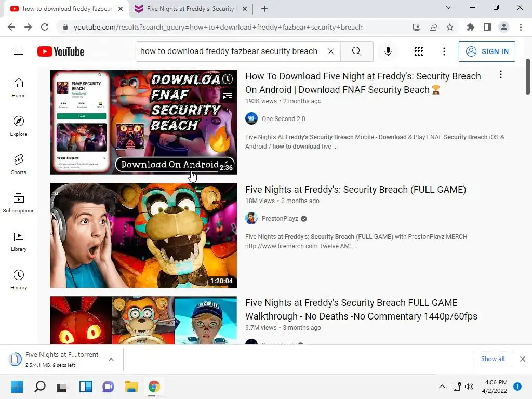Start voice search with the microphone

tap(388, 51)
